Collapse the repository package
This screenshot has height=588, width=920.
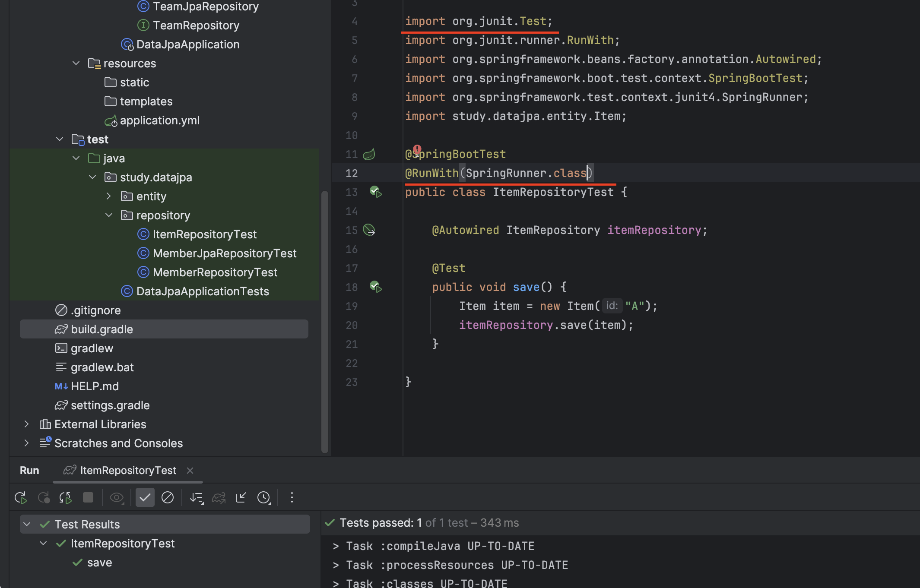pyautogui.click(x=109, y=215)
